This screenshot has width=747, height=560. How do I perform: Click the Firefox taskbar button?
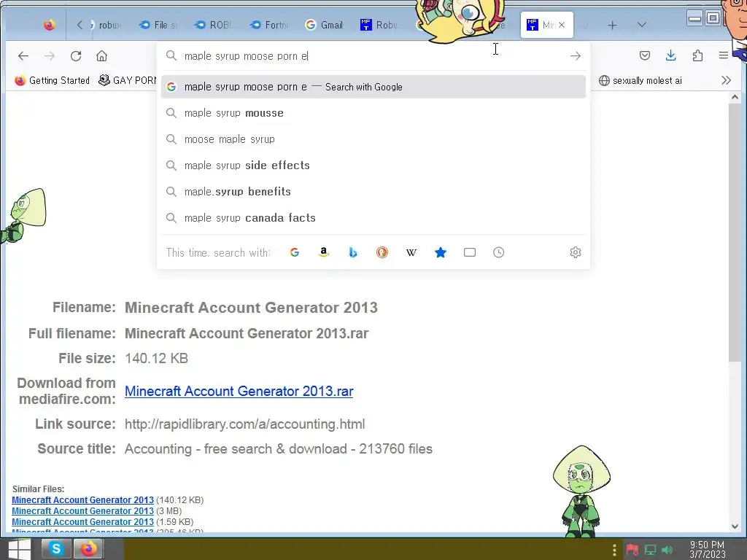pyautogui.click(x=88, y=549)
